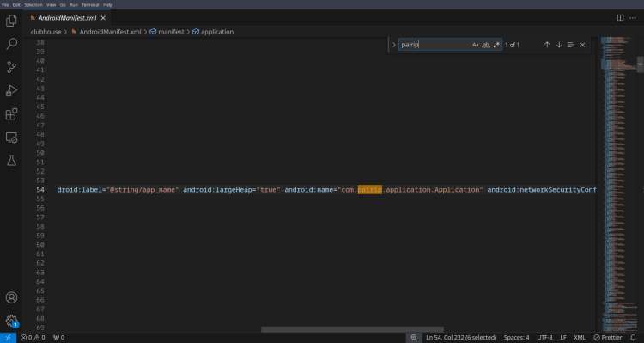Open the Help menu

[107, 5]
